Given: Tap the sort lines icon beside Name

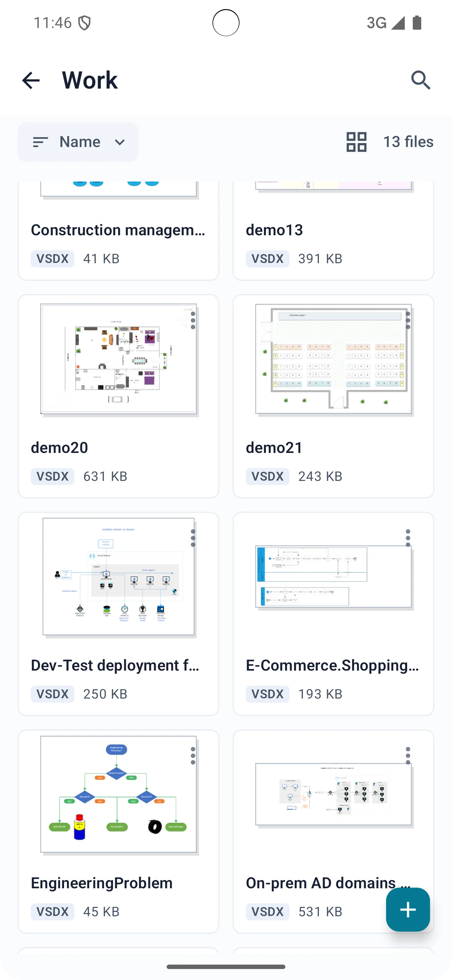Looking at the screenshot, I should tap(40, 142).
